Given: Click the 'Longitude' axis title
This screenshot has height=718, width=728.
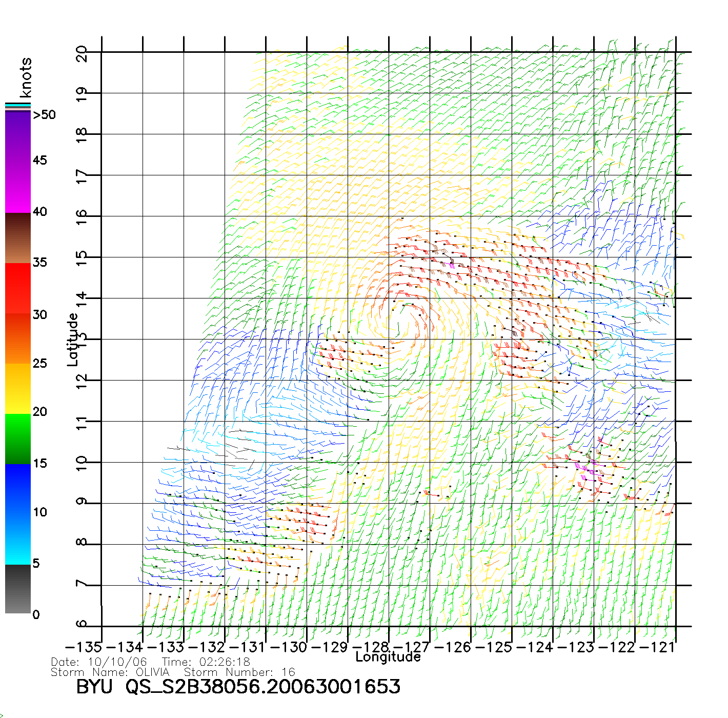Looking at the screenshot, I should [388, 657].
